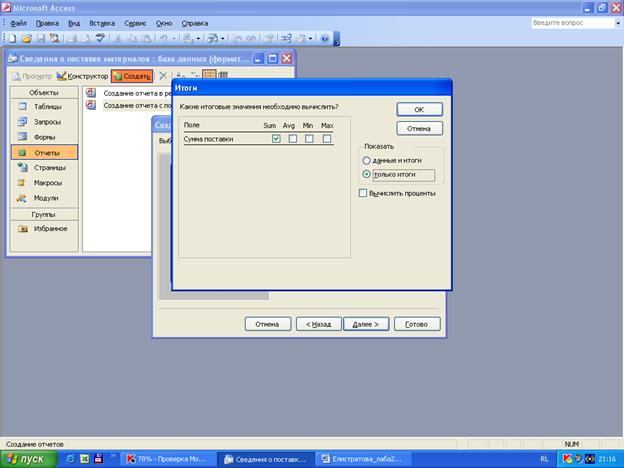Open Формы in the objects panel
Image resolution: width=624 pixels, height=468 pixels.
point(44,137)
